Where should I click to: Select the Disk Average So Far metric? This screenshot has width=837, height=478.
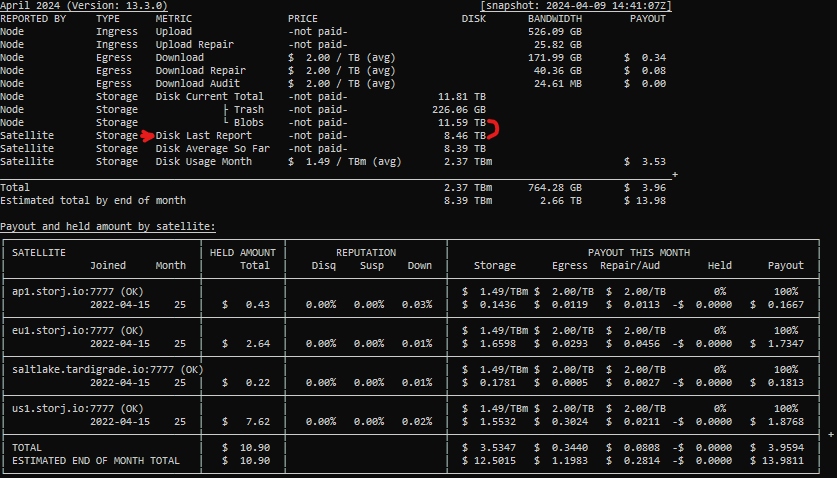213,148
